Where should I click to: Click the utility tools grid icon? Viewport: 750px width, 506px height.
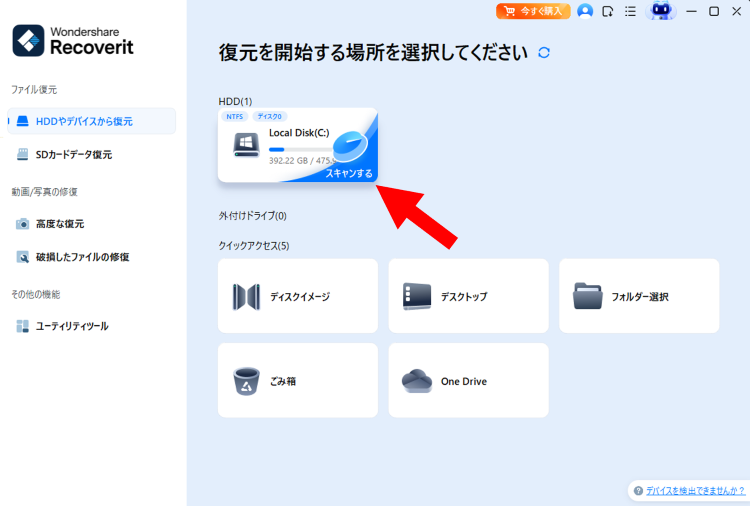[x=22, y=326]
